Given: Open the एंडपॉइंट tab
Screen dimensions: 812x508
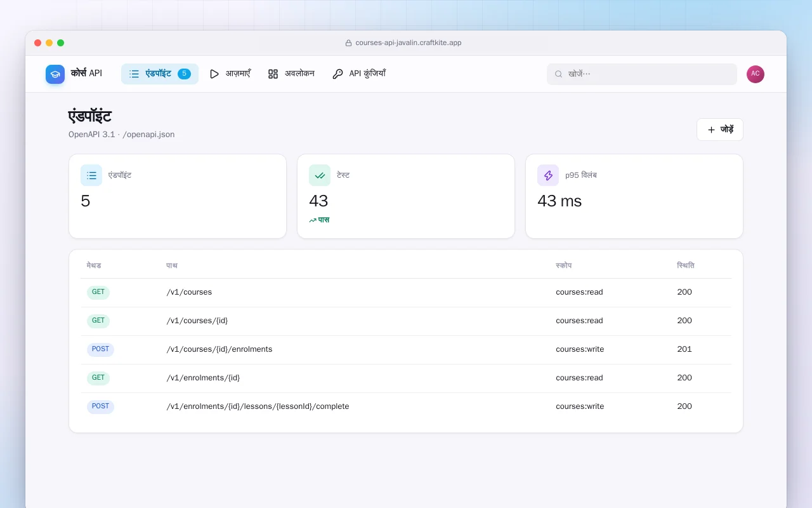Looking at the screenshot, I should point(160,74).
